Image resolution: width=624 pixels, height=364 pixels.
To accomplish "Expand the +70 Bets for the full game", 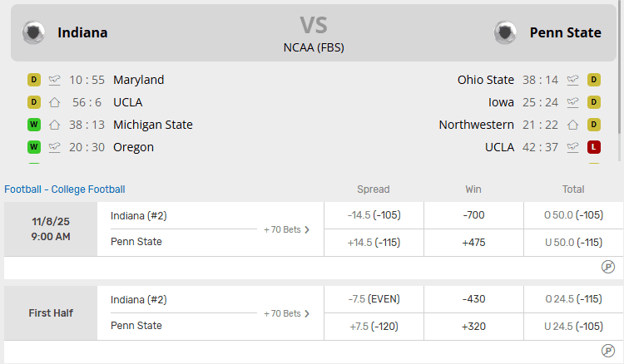I will pos(286,229).
